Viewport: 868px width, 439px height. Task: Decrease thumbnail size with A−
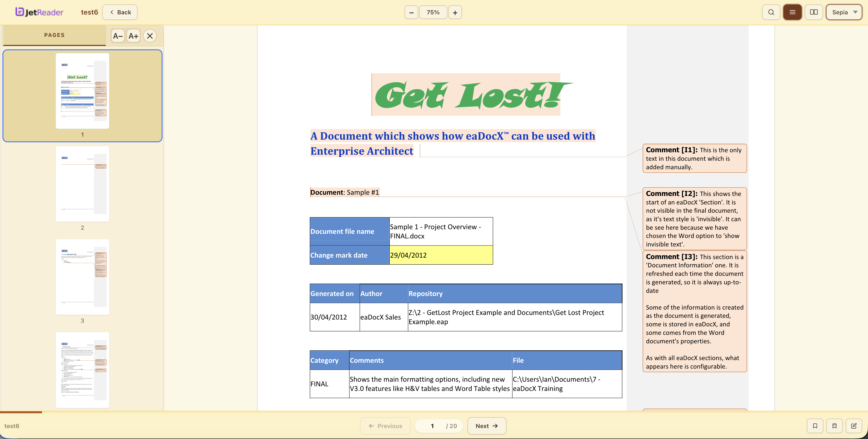(118, 36)
